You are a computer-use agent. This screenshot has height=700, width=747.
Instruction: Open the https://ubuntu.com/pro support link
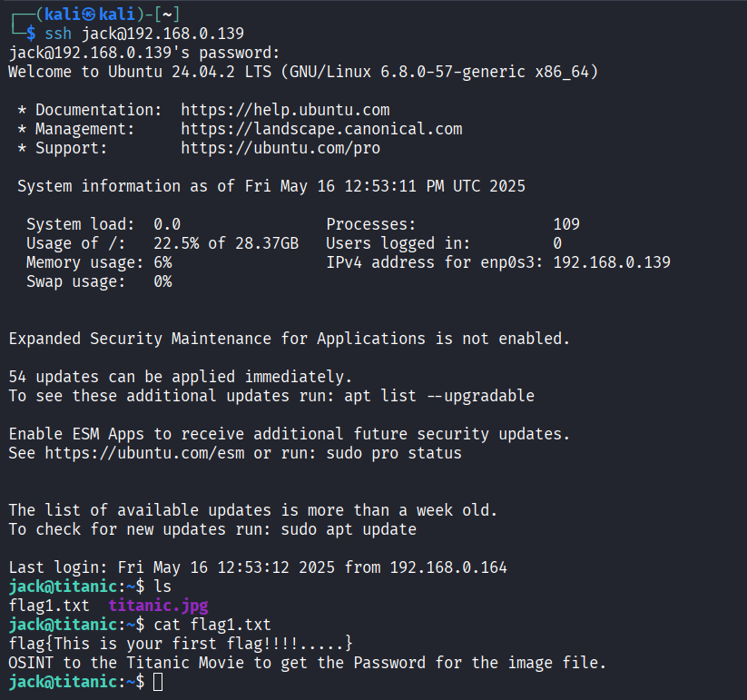(x=280, y=148)
